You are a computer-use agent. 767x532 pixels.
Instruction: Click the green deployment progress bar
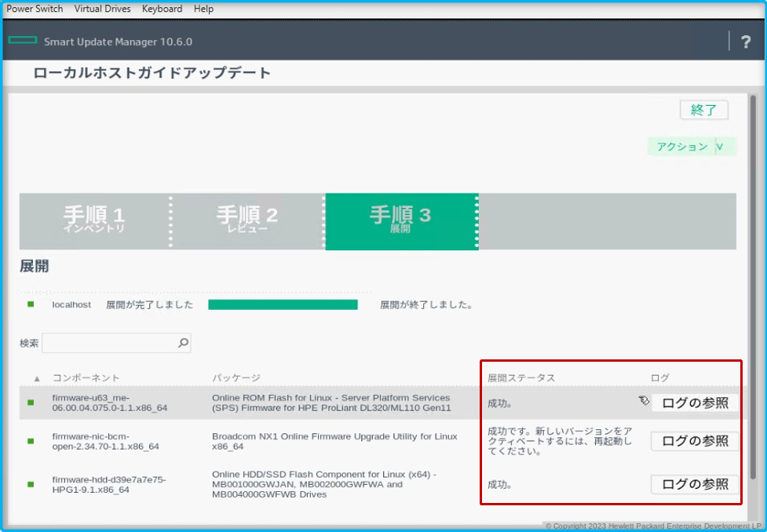tap(283, 304)
